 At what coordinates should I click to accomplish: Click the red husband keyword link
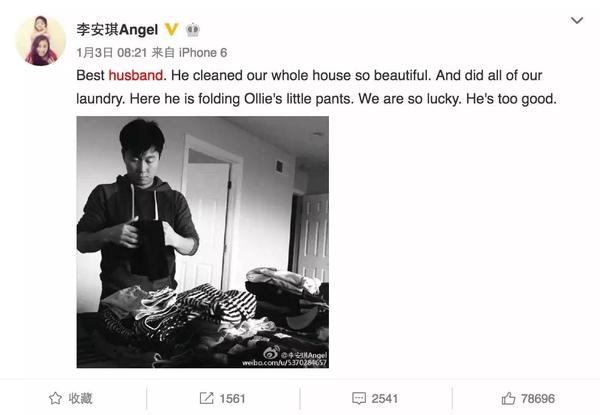pos(136,75)
